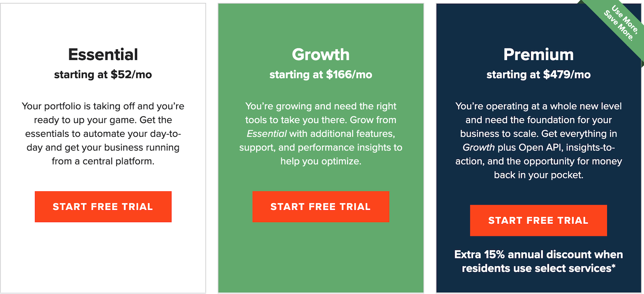
Task: Select the Essential plan heading
Action: pos(103,54)
